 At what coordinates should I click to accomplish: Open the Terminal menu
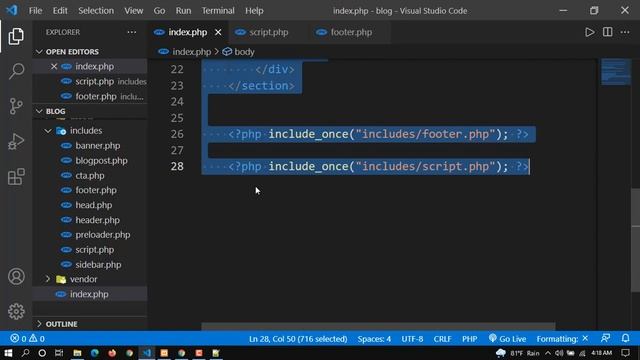pyautogui.click(x=218, y=11)
